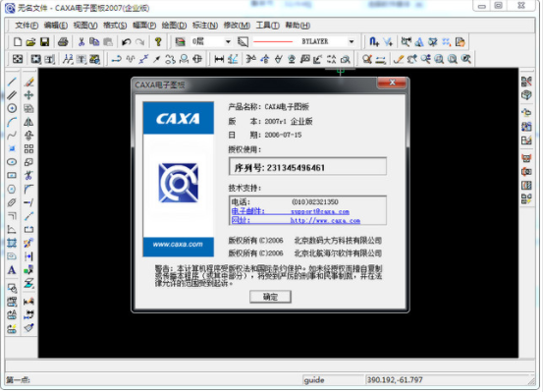
Task: Select the Array tool grid icon
Action: click(x=28, y=148)
